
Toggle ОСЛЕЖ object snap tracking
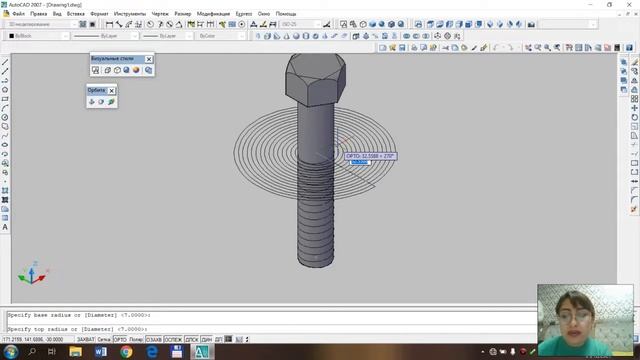[173, 340]
